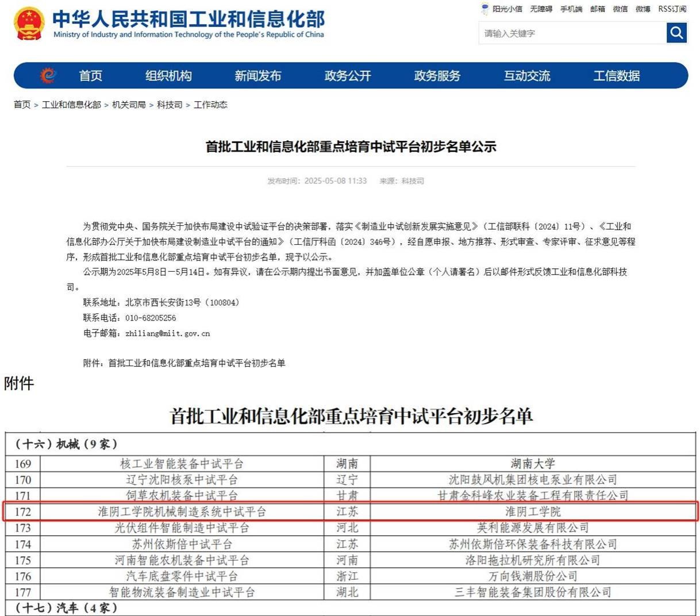Click the cell 苏州依斯倍环保装备科技有限公司

click(x=533, y=544)
